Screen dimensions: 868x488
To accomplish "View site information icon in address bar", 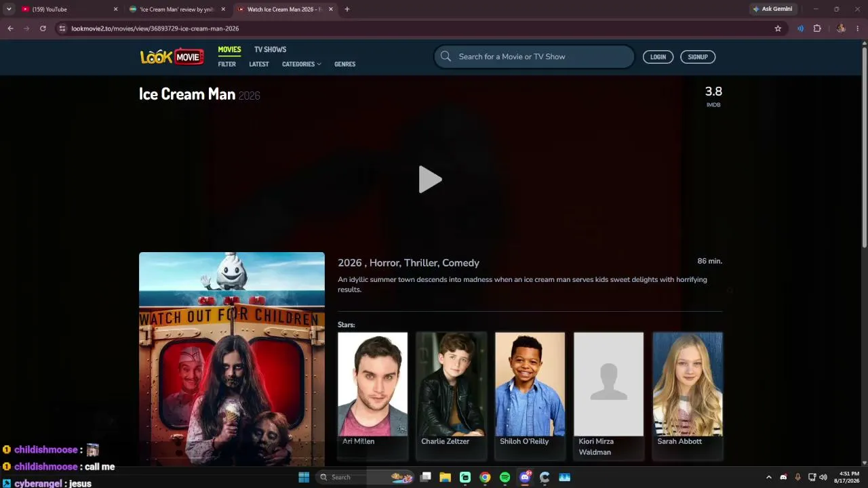I will [x=62, y=28].
